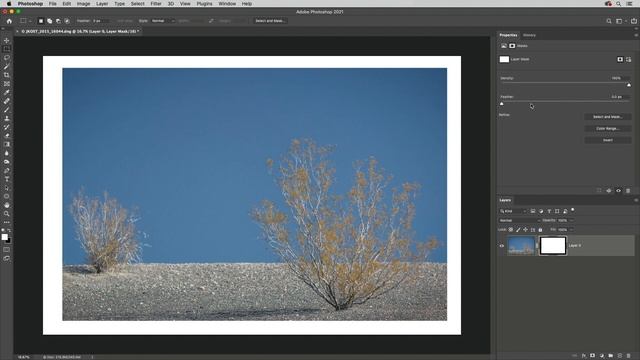Screen dimensions: 640x360
Task: Click Select and Mask in options bar
Action: point(270,21)
